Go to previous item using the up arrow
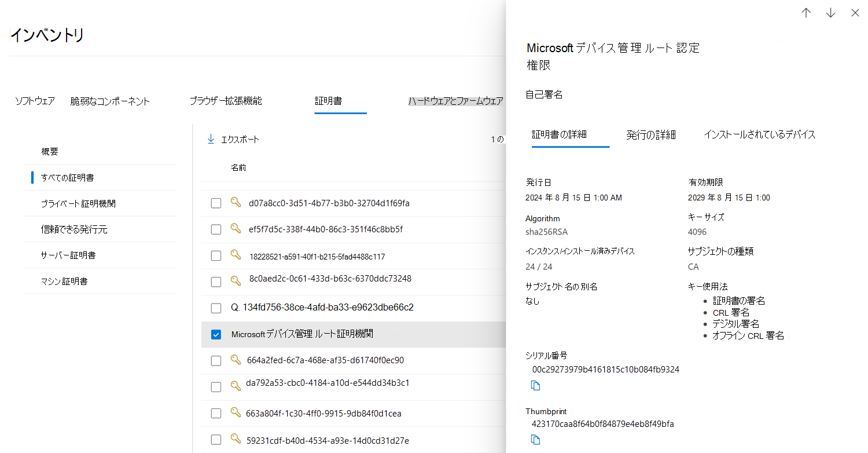 pyautogui.click(x=806, y=13)
